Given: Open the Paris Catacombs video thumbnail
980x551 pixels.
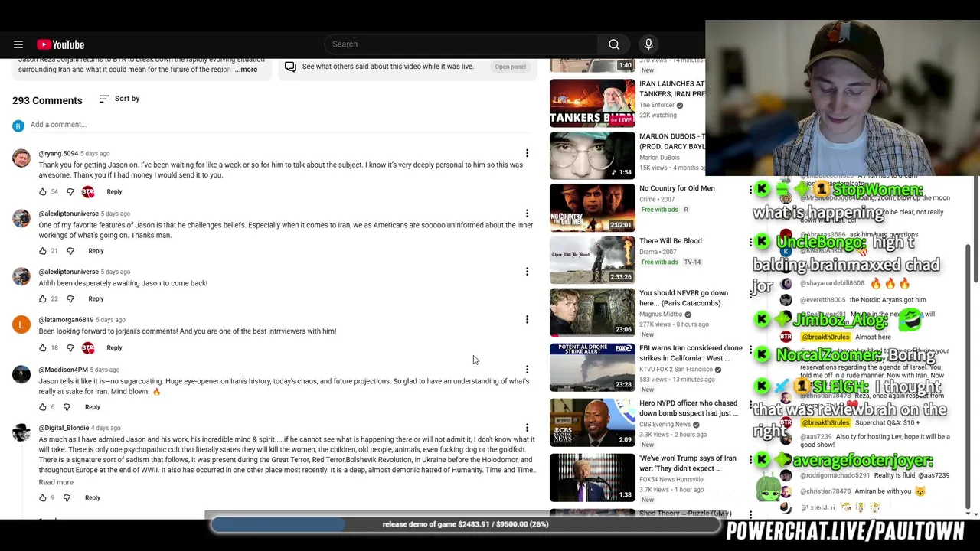Looking at the screenshot, I should (593, 312).
